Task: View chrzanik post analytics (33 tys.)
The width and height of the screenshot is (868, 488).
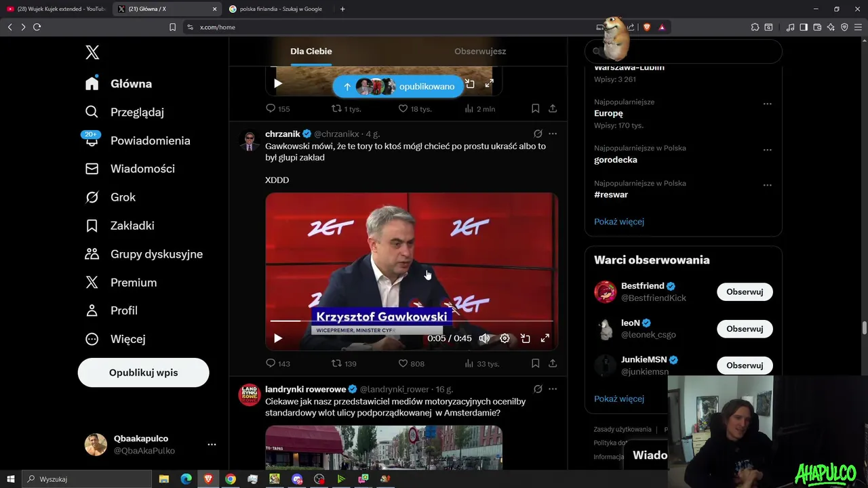Action: pos(482,363)
